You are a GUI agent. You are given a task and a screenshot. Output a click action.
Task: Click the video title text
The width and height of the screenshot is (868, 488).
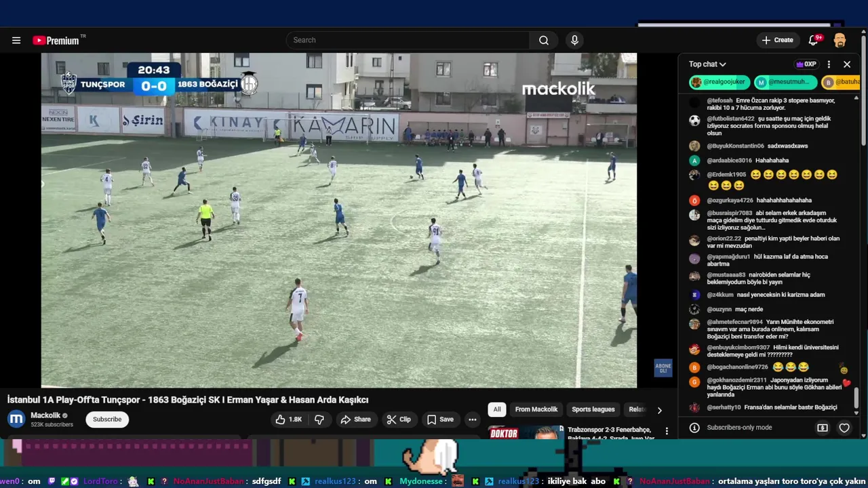pyautogui.click(x=188, y=400)
